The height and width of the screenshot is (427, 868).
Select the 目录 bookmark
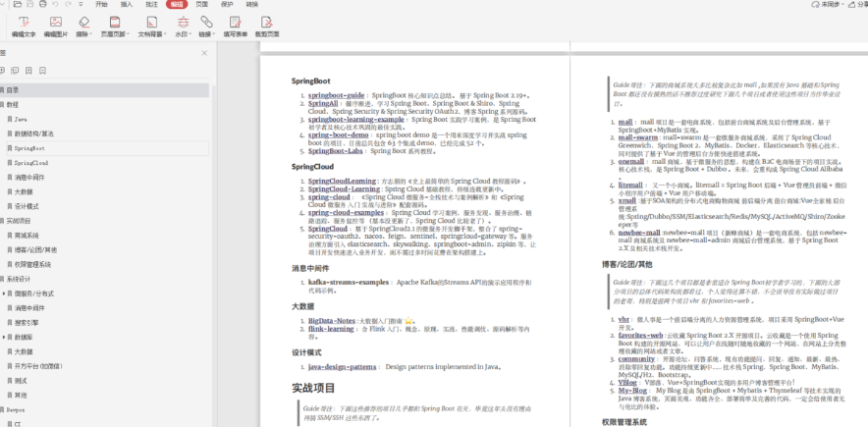point(105,90)
